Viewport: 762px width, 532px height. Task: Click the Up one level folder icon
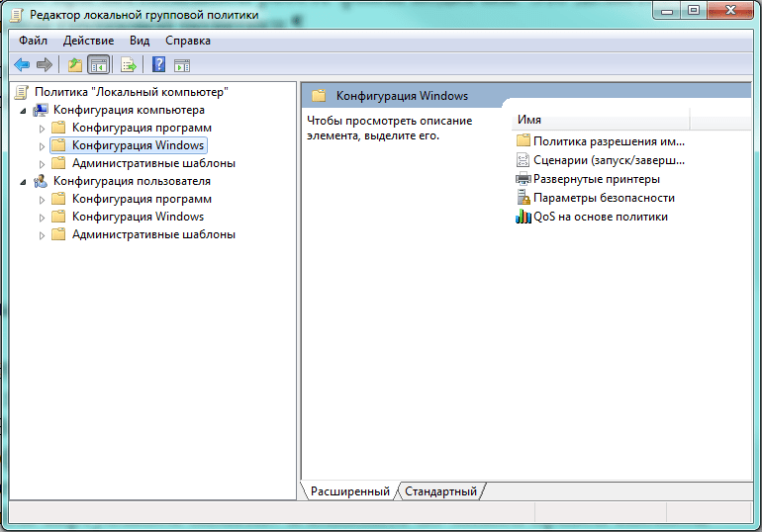(x=75, y=64)
